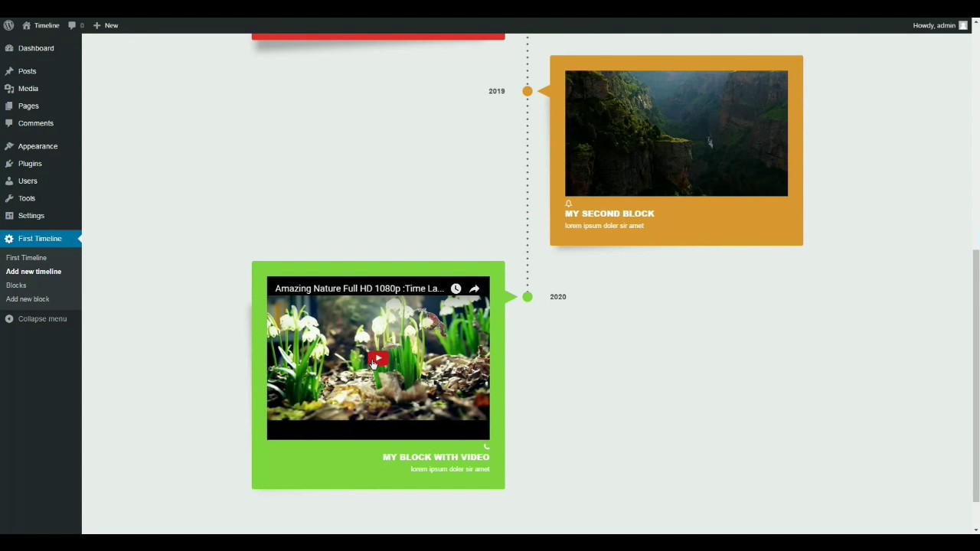
Task: Click the Dashboard gauge icon
Action: click(9, 48)
